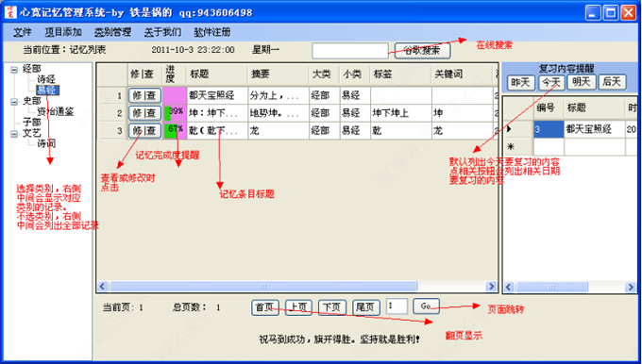
Task: Open the 文件 menu
Action: click(x=23, y=32)
